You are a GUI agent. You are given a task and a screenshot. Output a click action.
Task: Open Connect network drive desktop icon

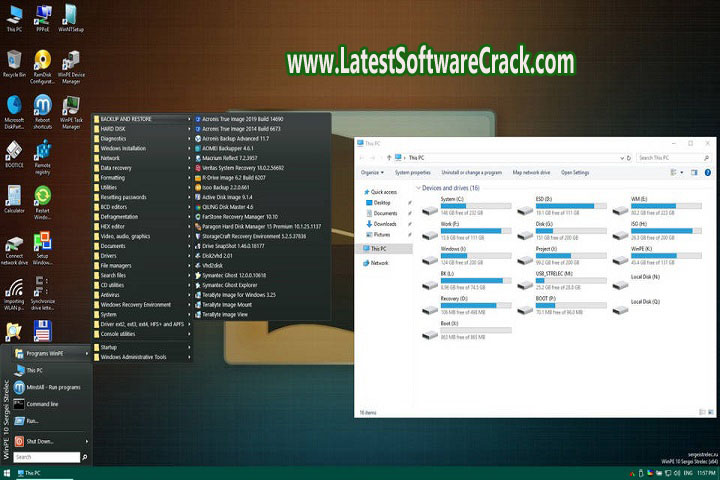(x=14, y=250)
